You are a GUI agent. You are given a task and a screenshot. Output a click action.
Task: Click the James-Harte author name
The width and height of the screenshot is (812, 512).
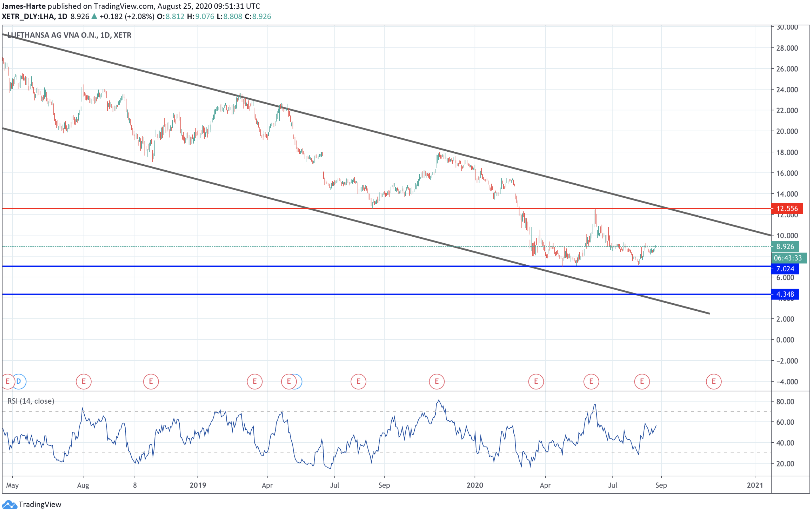(24, 6)
